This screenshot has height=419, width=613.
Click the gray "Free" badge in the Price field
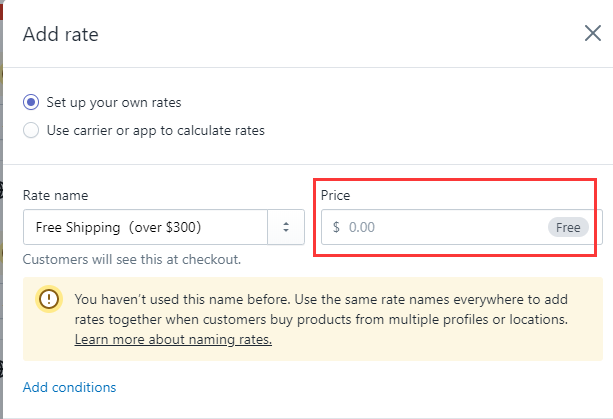[568, 227]
